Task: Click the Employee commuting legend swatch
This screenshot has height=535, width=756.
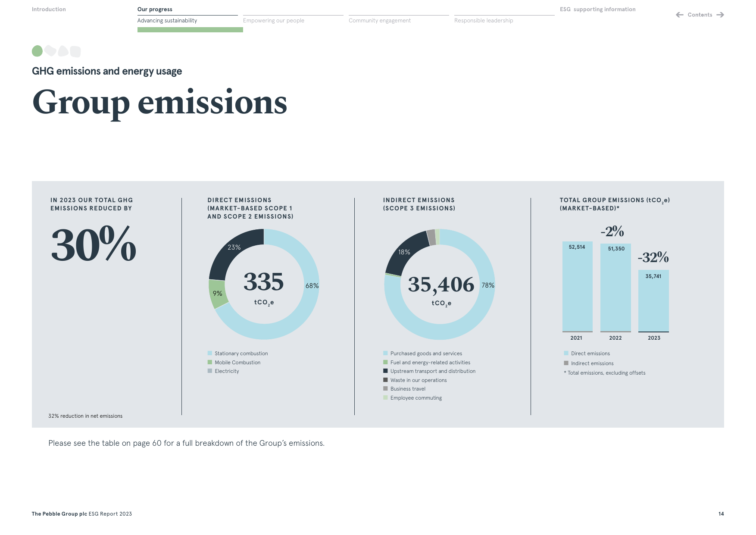Action: click(x=385, y=397)
